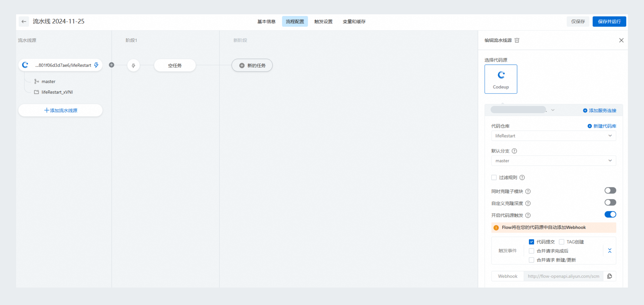This screenshot has height=305, width=644.
Task: Click help icon next to 开启代码源触发
Action: click(528, 216)
